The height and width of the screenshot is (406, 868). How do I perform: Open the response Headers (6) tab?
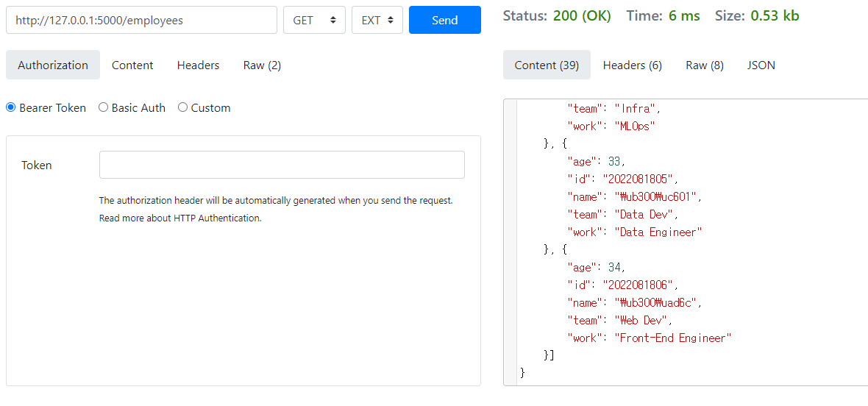pyautogui.click(x=632, y=65)
